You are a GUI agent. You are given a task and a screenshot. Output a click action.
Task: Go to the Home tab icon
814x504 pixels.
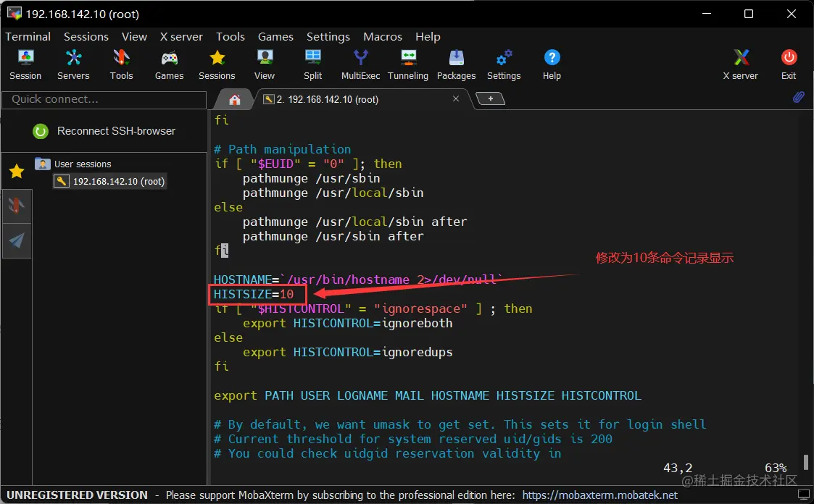coord(235,99)
